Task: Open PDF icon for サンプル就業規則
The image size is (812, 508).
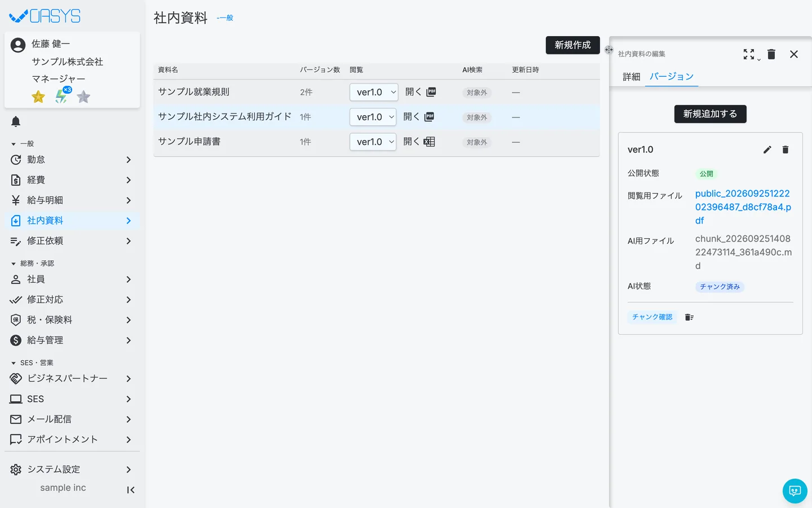Action: click(x=431, y=92)
